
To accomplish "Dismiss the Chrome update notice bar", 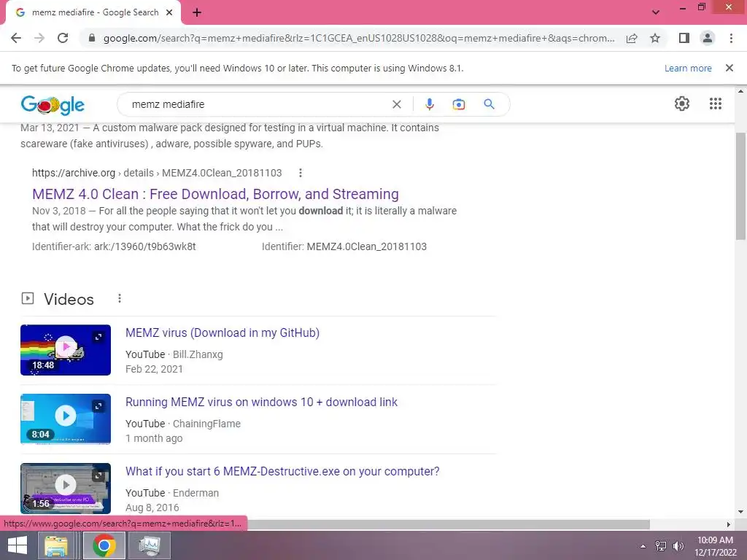I will (x=729, y=68).
